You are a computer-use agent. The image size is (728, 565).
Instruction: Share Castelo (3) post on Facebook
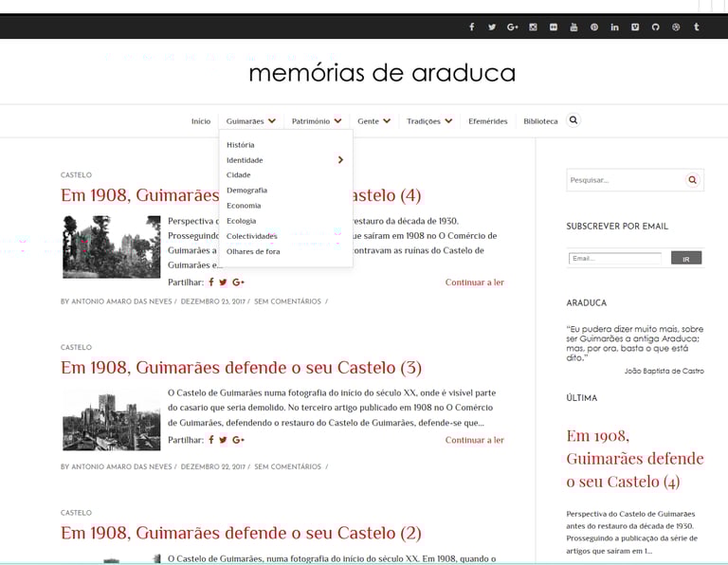(x=211, y=439)
